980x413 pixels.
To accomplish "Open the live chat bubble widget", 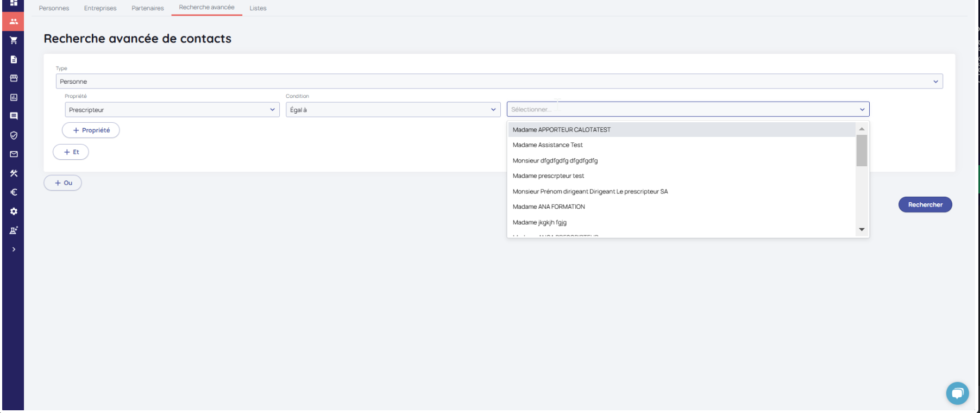I will point(957,393).
